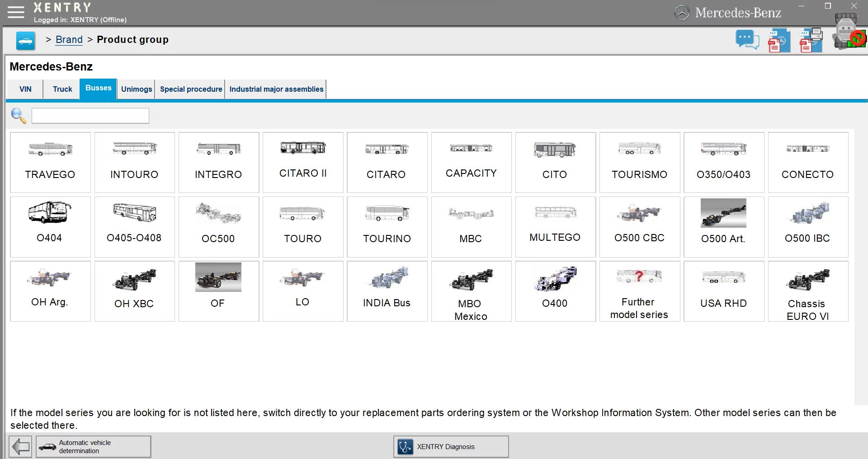The image size is (868, 459).
Task: Select the TRAVEGO bus model
Action: [x=50, y=162]
